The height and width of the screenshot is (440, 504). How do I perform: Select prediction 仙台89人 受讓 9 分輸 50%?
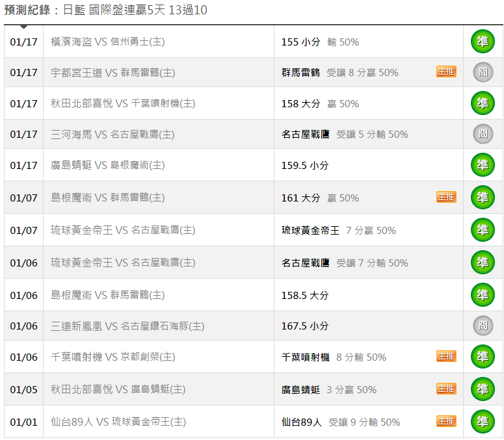341,422
